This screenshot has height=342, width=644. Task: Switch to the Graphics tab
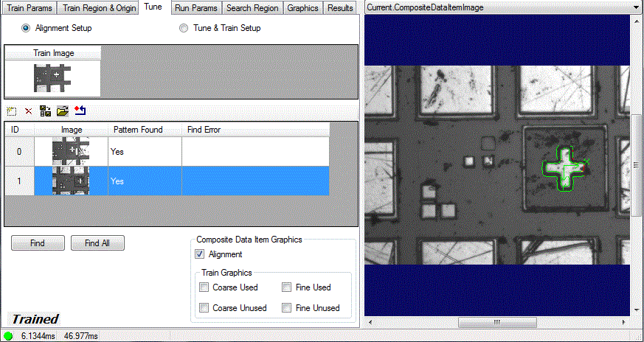(x=302, y=8)
